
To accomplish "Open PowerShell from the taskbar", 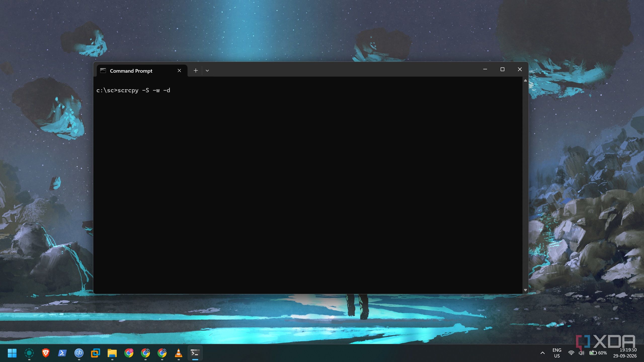I will 62,353.
